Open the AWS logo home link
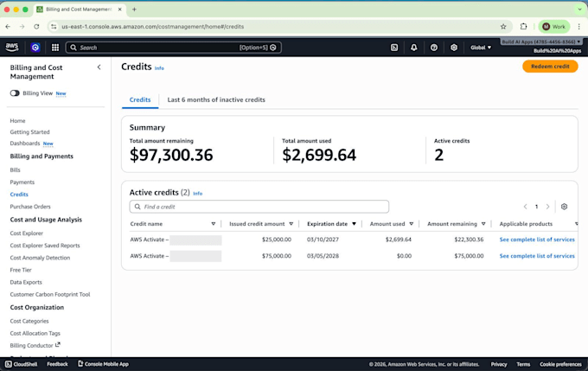 (12, 48)
